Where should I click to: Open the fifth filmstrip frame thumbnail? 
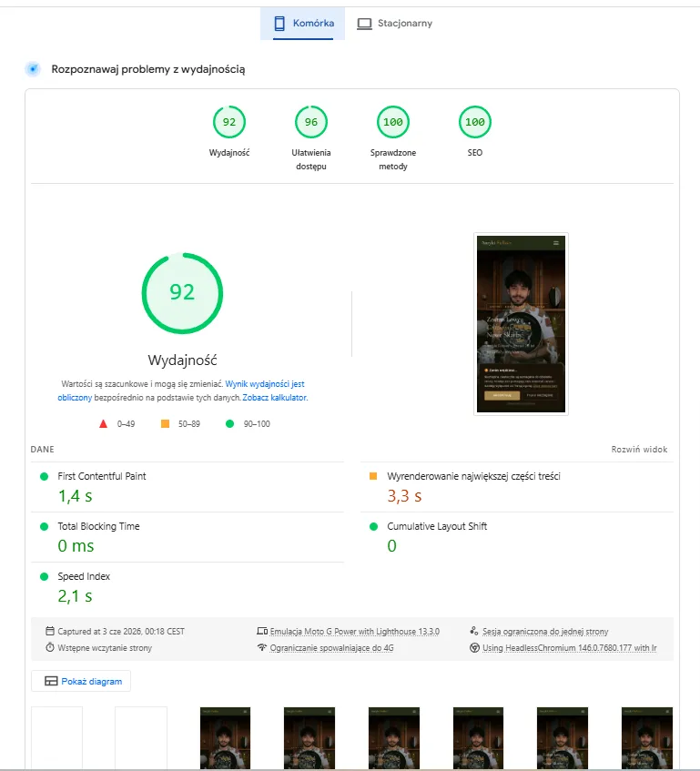click(x=394, y=738)
